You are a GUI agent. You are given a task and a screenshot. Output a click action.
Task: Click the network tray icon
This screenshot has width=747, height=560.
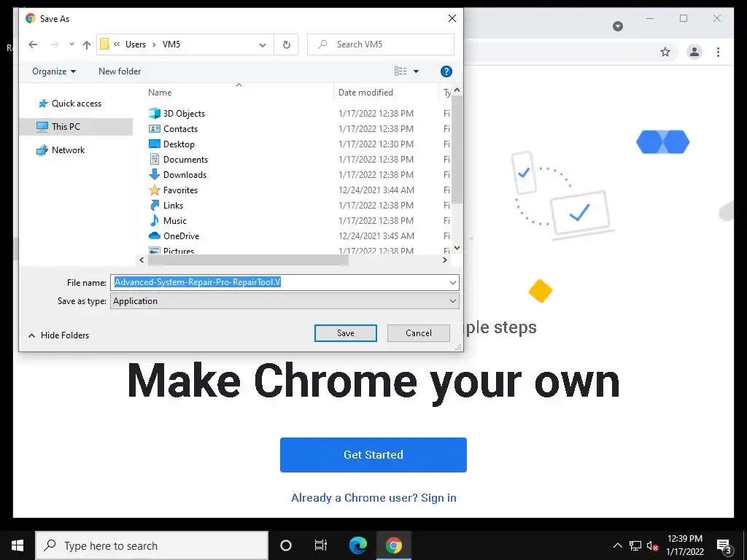tap(635, 545)
